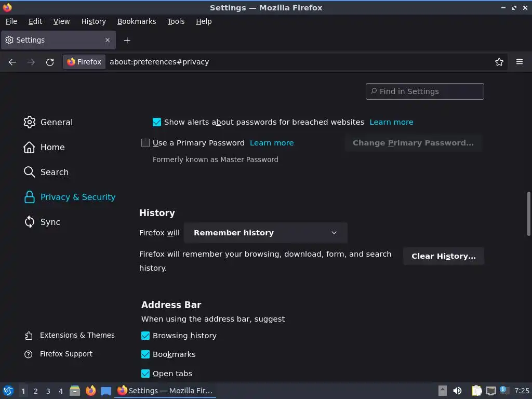The width and height of the screenshot is (532, 399).
Task: Click the eject removable media tray icon
Action: click(x=443, y=391)
